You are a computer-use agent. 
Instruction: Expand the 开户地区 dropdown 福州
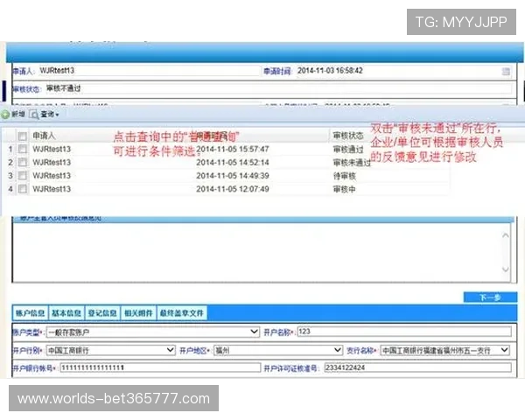click(338, 350)
